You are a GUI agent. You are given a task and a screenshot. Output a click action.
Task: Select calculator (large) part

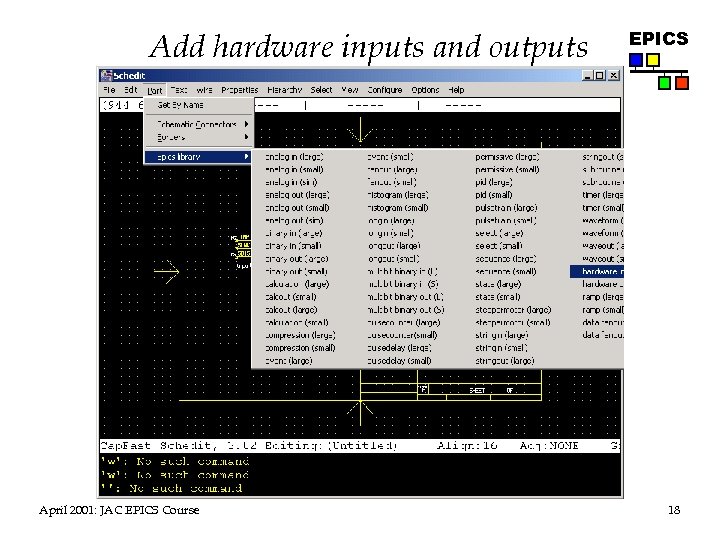297,284
